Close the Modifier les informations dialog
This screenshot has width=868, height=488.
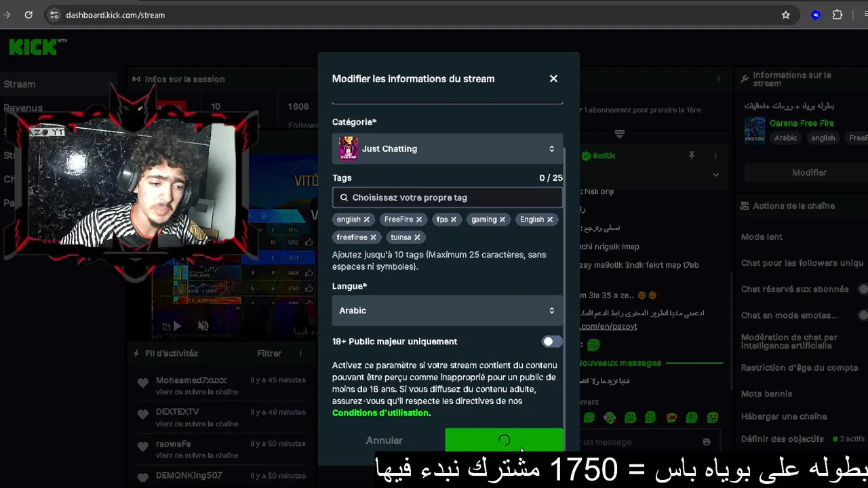point(553,79)
